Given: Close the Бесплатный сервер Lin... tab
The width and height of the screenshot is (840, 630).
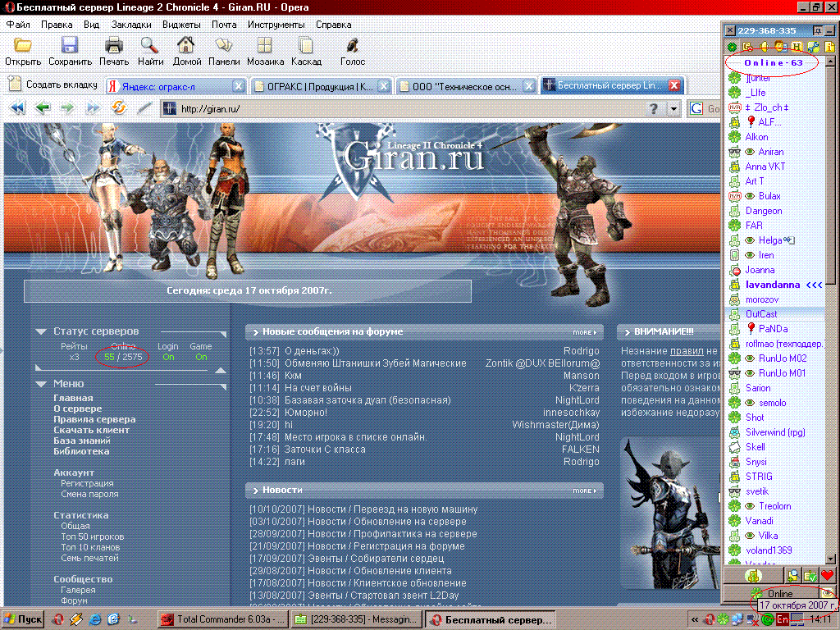Looking at the screenshot, I should pyautogui.click(x=674, y=85).
